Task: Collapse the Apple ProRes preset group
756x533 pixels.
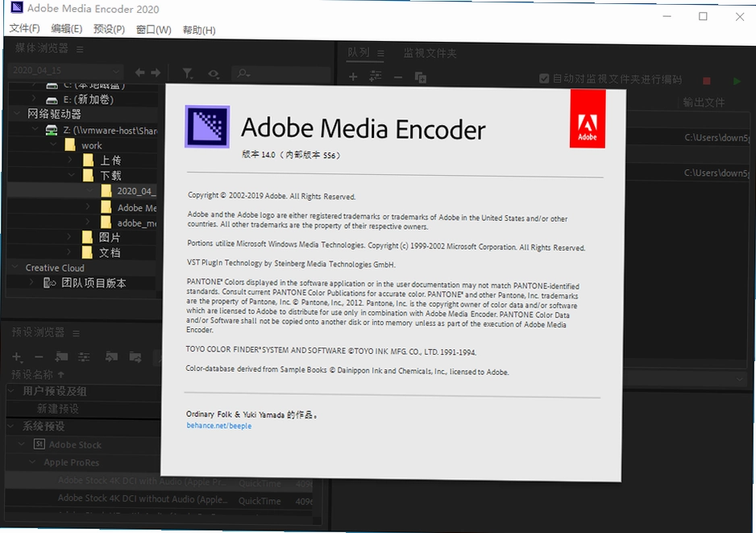Action: click(32, 461)
